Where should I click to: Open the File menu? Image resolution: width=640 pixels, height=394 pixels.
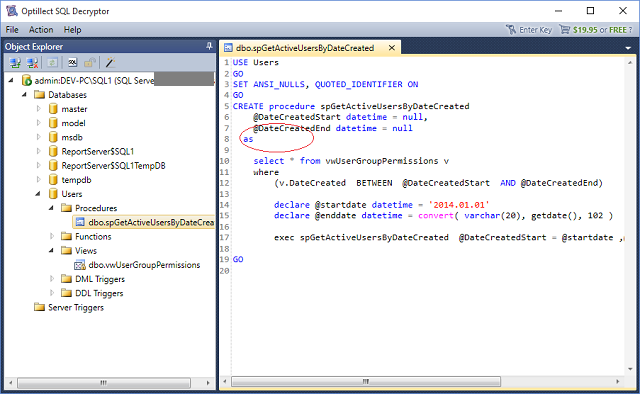point(12,29)
